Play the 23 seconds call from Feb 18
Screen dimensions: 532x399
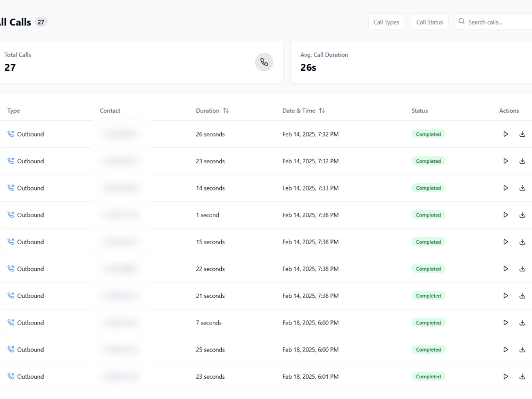pyautogui.click(x=505, y=376)
